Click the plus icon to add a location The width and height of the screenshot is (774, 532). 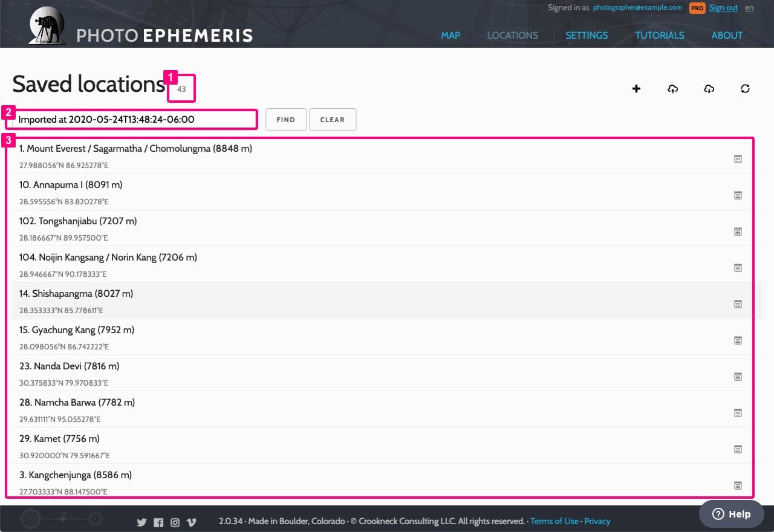click(636, 89)
